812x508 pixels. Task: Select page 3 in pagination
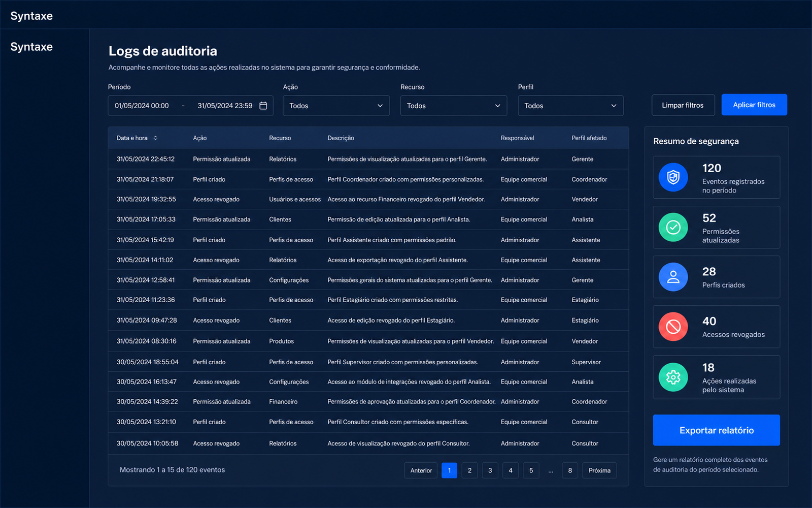(x=490, y=470)
